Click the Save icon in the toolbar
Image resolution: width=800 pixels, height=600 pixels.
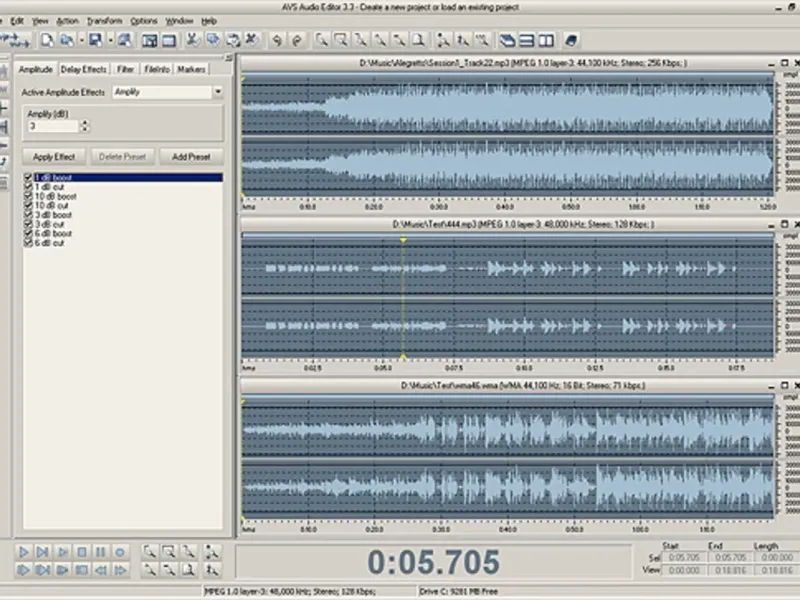[94, 40]
